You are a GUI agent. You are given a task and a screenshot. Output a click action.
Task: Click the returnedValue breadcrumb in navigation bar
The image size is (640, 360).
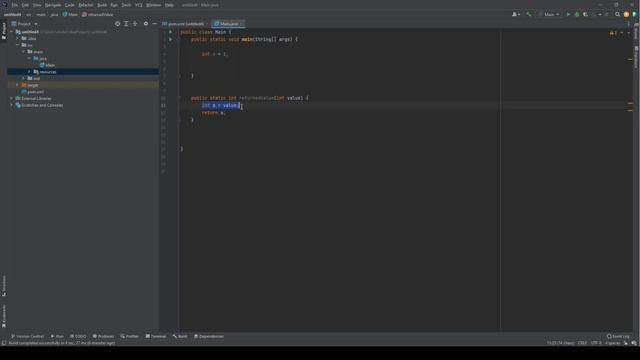(x=98, y=14)
